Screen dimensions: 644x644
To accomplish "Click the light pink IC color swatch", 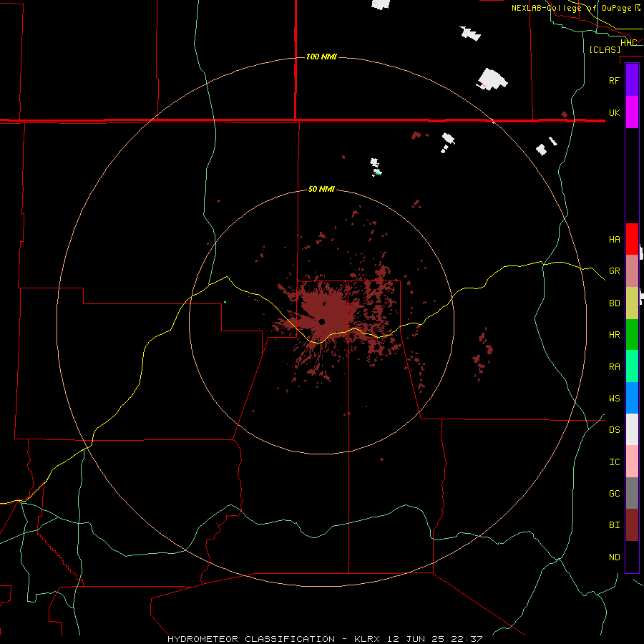I will coord(632,462).
